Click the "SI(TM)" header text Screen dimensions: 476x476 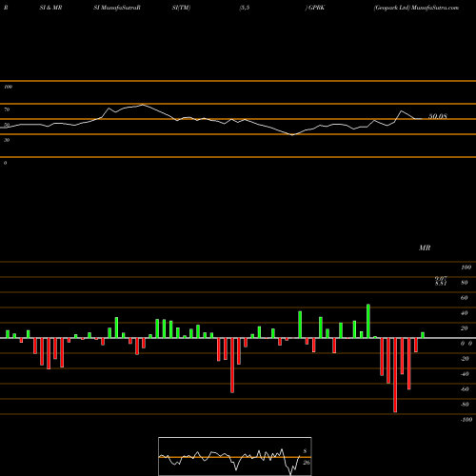(181, 8)
